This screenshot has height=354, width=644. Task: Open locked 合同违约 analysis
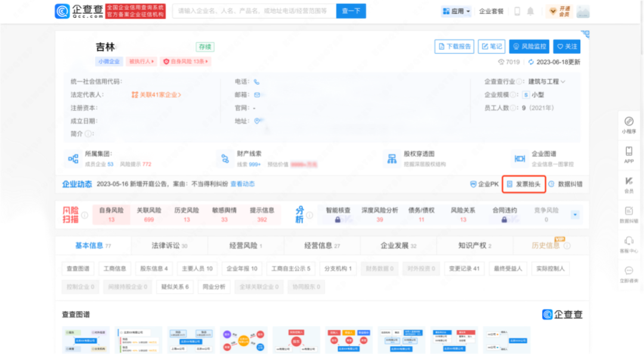click(x=504, y=215)
